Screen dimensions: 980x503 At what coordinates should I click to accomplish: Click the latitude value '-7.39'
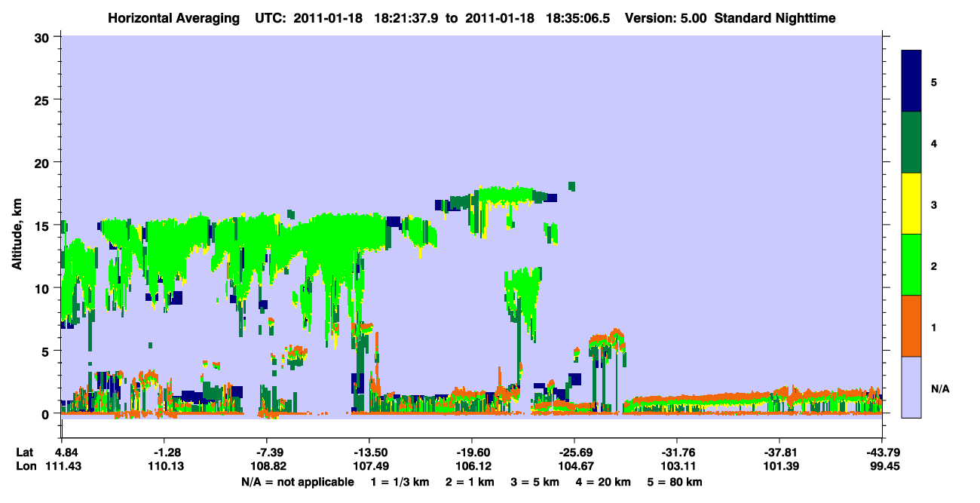click(268, 452)
